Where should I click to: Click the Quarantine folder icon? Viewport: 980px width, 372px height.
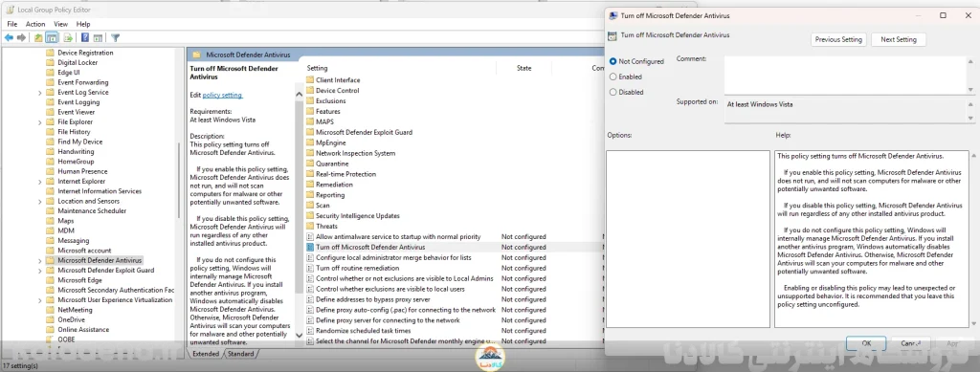[x=309, y=164]
